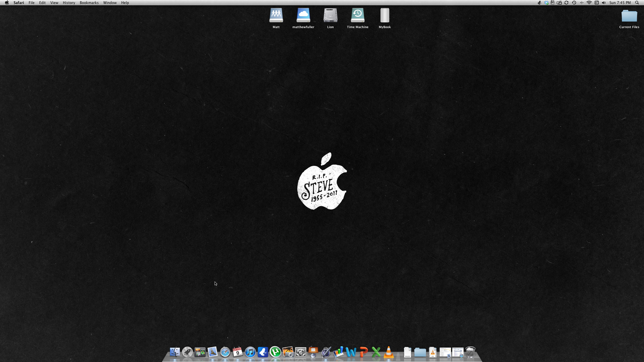Viewport: 644px width, 362px height.
Task: Open the Time Machine menu bar status
Action: tap(574, 3)
